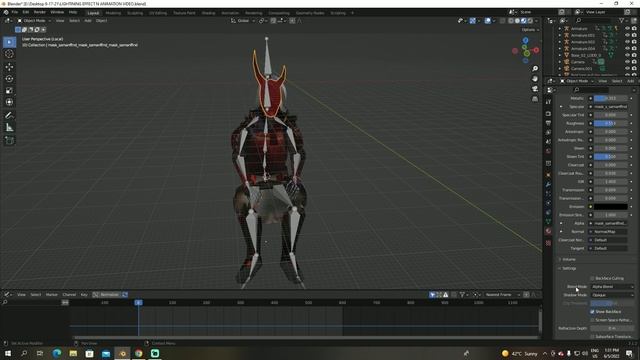Image resolution: width=640 pixels, height=360 pixels.
Task: Open the Material properties tab
Action: [548, 231]
